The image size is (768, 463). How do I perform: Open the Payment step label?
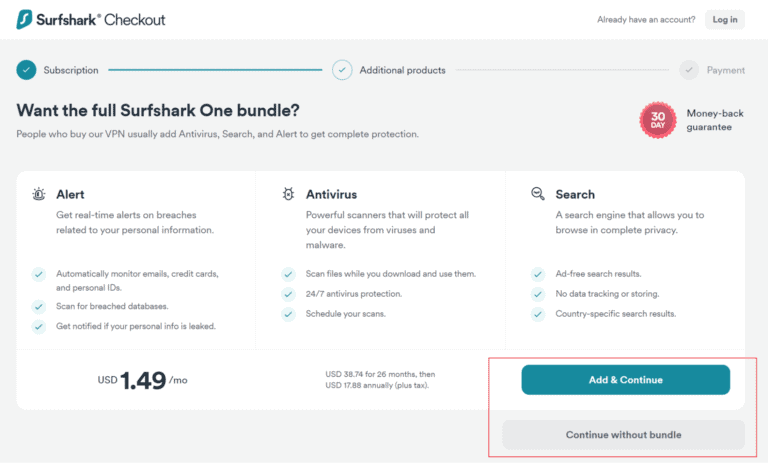[x=725, y=70]
